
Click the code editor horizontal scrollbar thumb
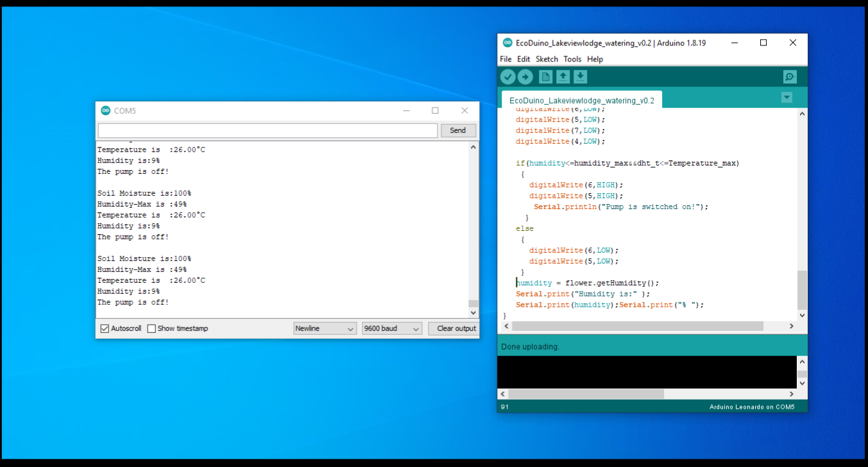(638, 326)
